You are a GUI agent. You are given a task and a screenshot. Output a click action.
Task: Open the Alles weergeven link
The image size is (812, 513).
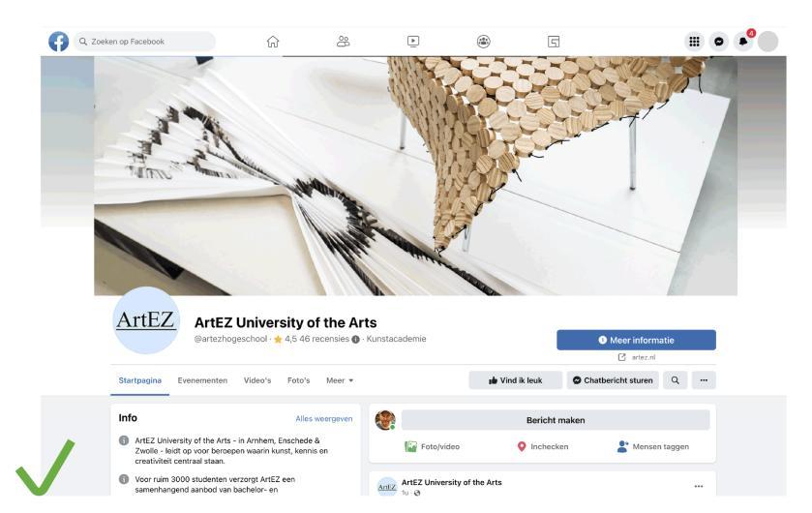click(x=324, y=419)
